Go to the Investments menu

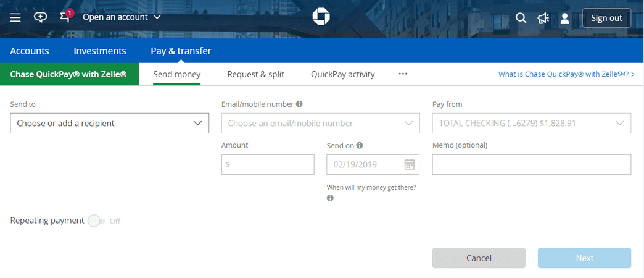[x=100, y=51]
